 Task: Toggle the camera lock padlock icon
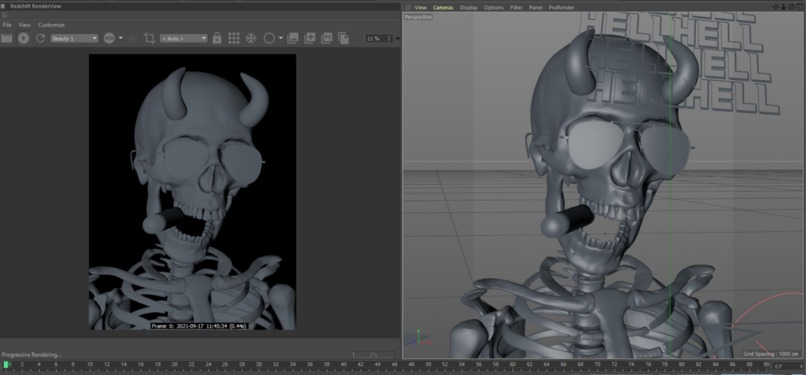point(217,38)
